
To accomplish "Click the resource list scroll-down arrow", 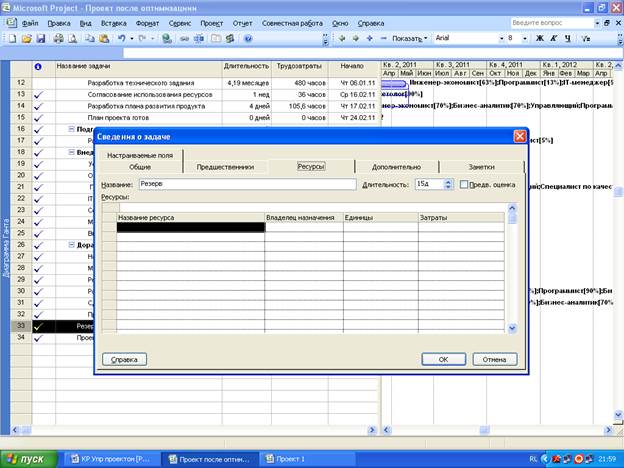I will click(x=513, y=328).
